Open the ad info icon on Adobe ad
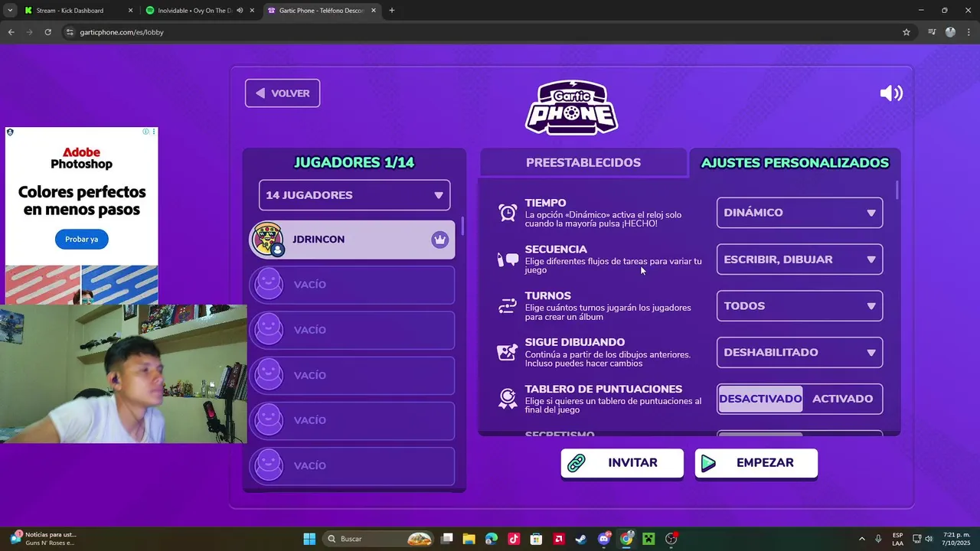 coord(145,132)
